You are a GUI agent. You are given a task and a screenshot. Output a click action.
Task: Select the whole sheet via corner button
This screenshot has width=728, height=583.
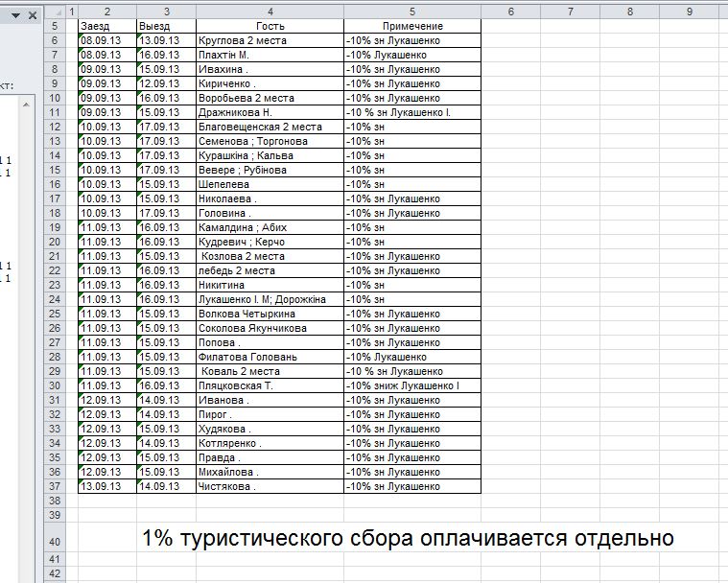(x=55, y=12)
